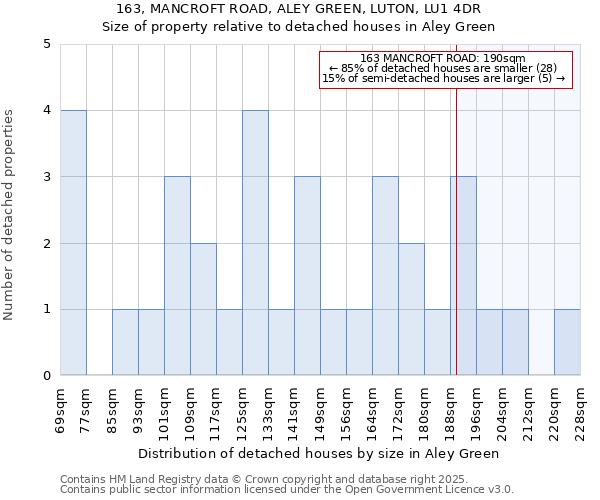Click the y-axis tick label '1'
The width and height of the screenshot is (600, 500).
47,309
